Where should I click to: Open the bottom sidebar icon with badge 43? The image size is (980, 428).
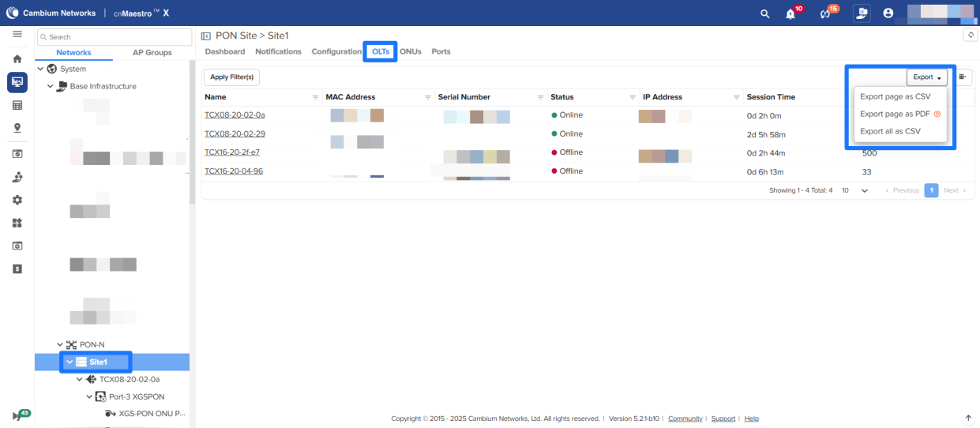pos(20,415)
